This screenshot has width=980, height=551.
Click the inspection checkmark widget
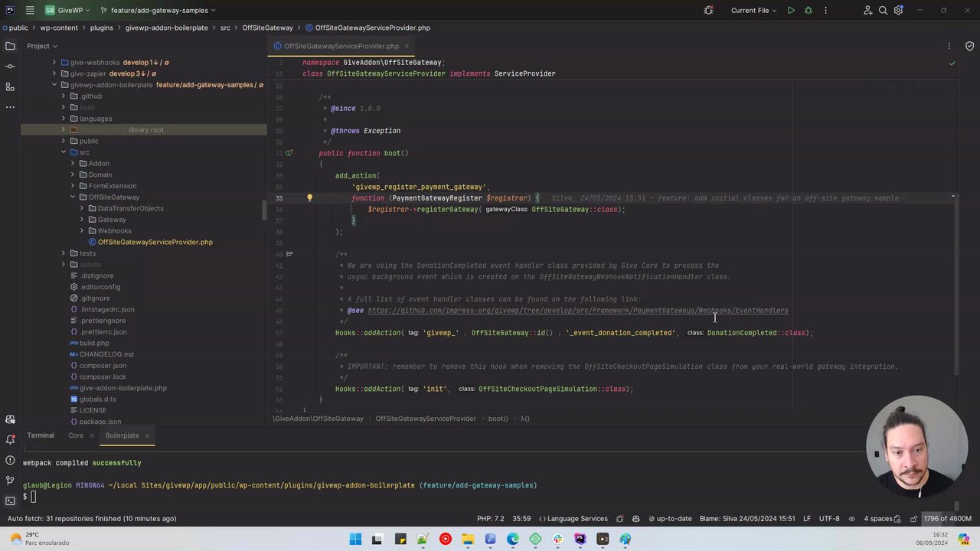[x=952, y=63]
